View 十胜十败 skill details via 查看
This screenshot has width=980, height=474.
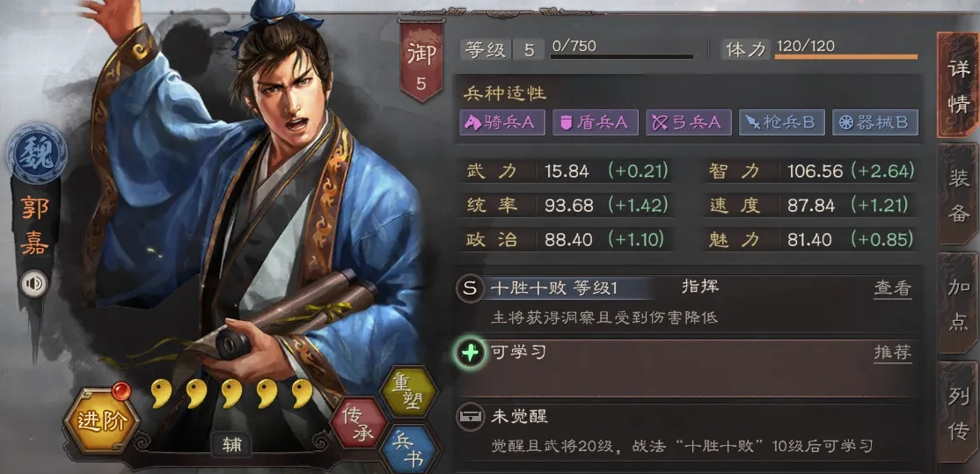[x=893, y=288]
